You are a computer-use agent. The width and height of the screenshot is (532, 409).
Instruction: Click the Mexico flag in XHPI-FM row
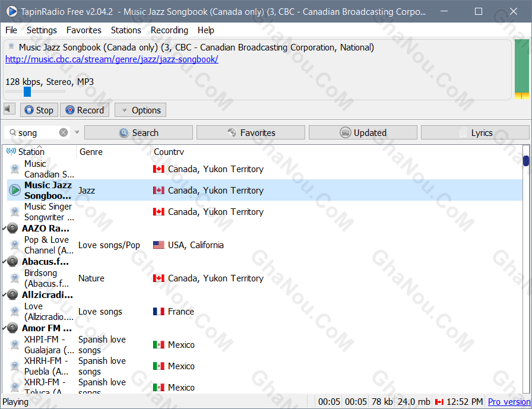coord(159,344)
